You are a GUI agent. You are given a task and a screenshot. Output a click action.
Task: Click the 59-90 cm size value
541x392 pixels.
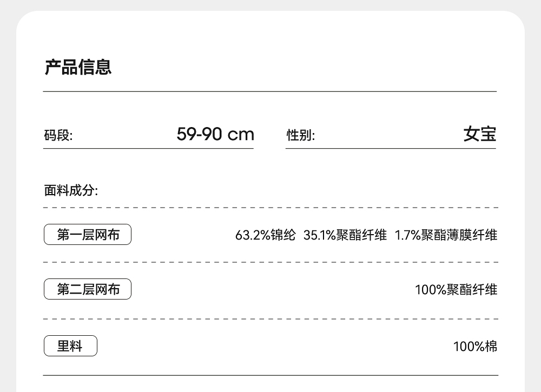215,134
